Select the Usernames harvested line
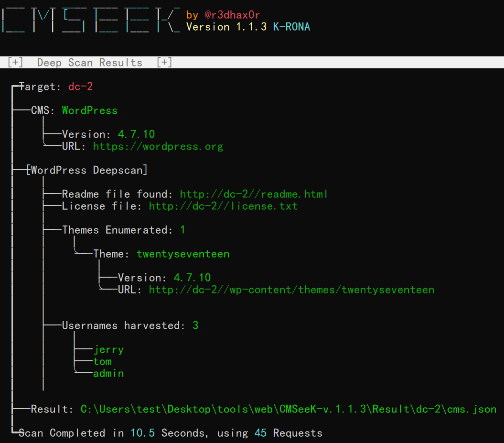This screenshot has width=504, height=443. (x=130, y=325)
